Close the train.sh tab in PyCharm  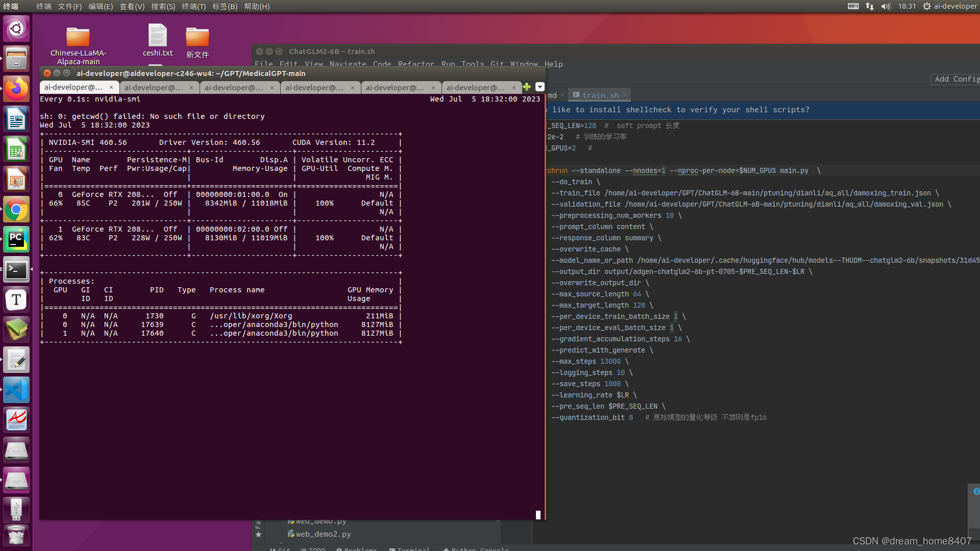tap(624, 95)
